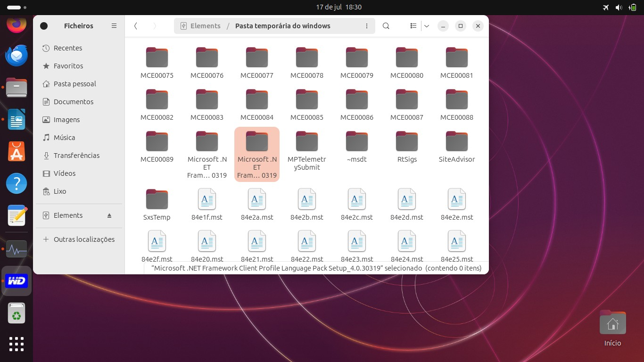Open the clock and calendar panel
This screenshot has height=362, width=644.
339,7
